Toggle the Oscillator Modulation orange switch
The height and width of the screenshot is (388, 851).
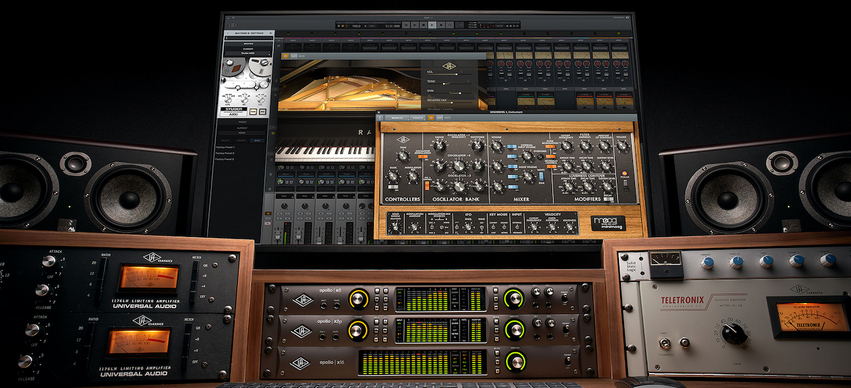coord(423,156)
